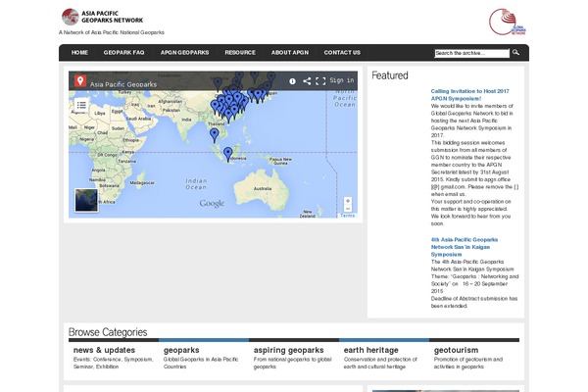Open the map legend list icon
Screen dimensions: 588x392
click(x=81, y=105)
